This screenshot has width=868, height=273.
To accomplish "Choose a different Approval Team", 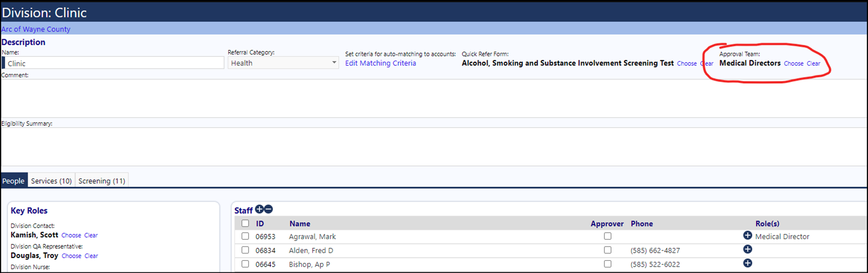I will click(x=794, y=64).
